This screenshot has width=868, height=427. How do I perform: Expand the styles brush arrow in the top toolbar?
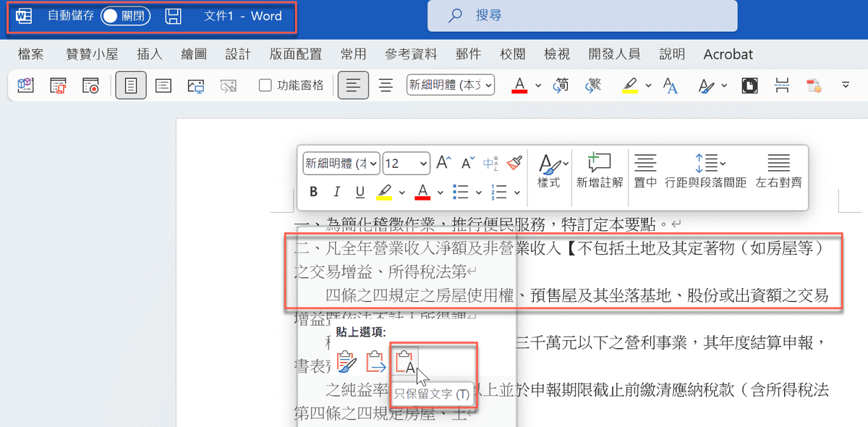pyautogui.click(x=723, y=85)
